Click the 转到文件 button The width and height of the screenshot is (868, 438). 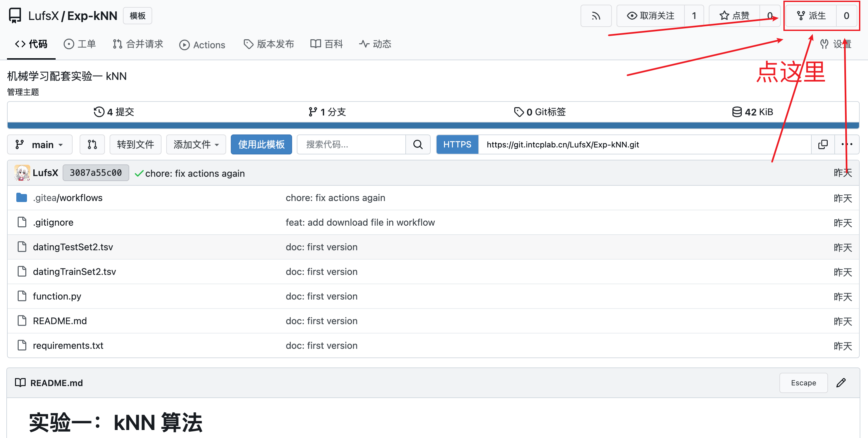click(x=136, y=144)
